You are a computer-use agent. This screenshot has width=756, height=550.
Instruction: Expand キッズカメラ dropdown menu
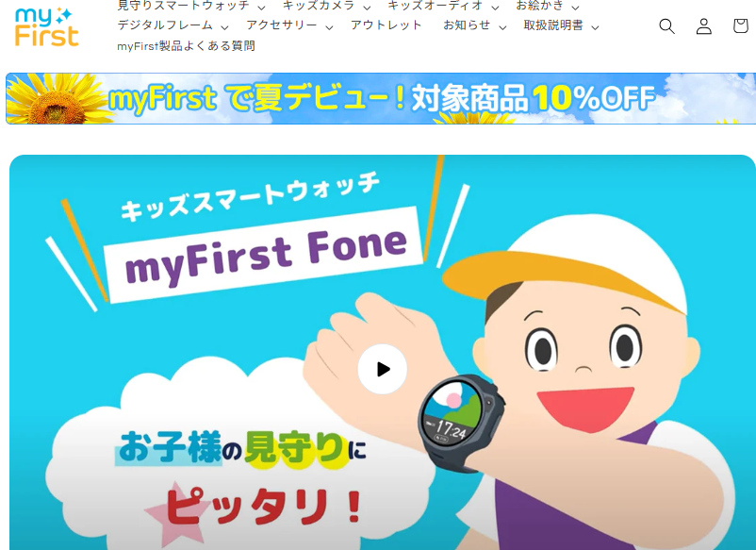coord(326,6)
